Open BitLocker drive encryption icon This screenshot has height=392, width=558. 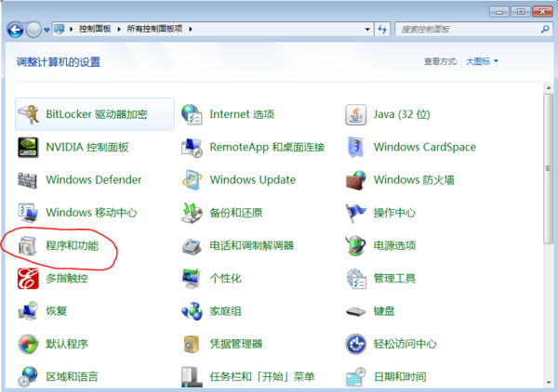28,114
